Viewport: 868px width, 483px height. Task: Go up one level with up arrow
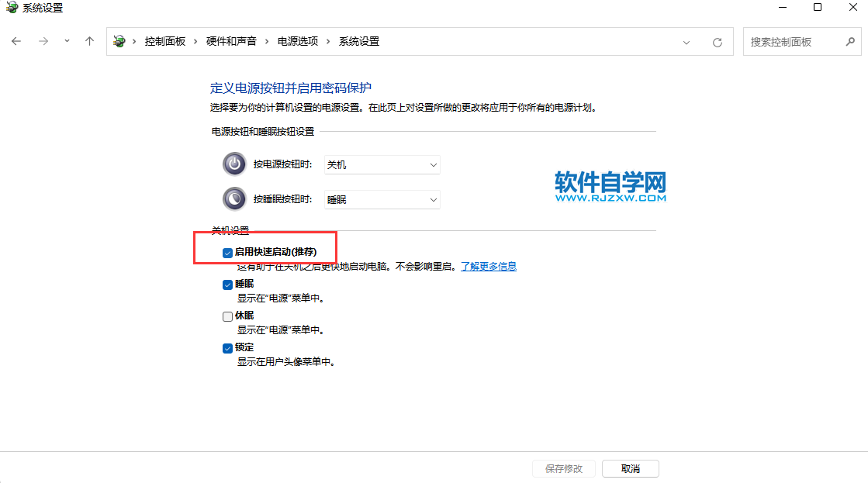click(x=90, y=41)
